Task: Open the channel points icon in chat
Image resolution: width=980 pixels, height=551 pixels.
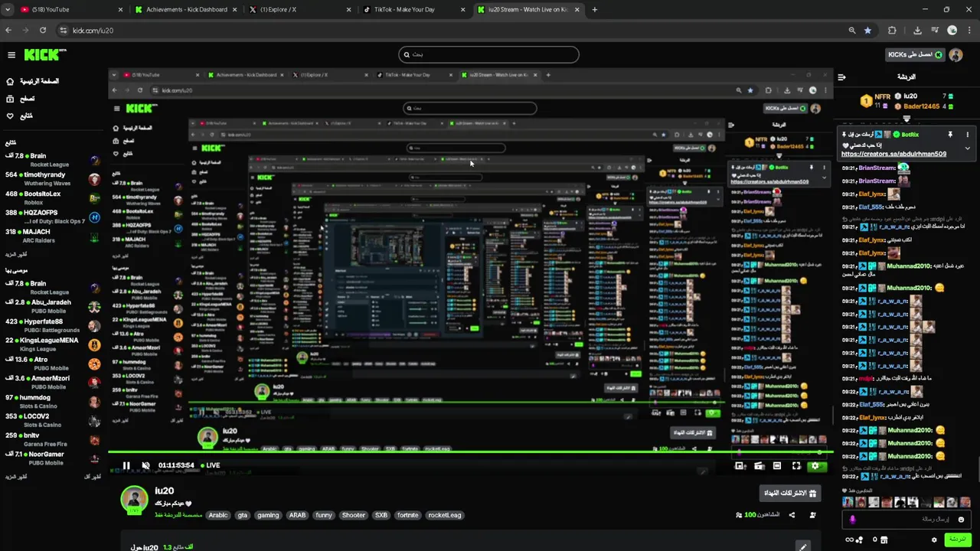Action: (x=860, y=540)
